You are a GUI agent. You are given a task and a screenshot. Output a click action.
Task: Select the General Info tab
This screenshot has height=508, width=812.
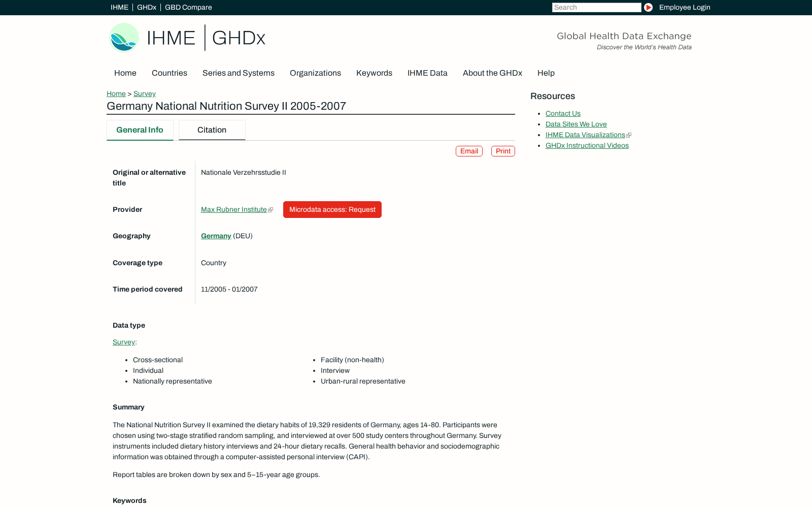coord(140,130)
